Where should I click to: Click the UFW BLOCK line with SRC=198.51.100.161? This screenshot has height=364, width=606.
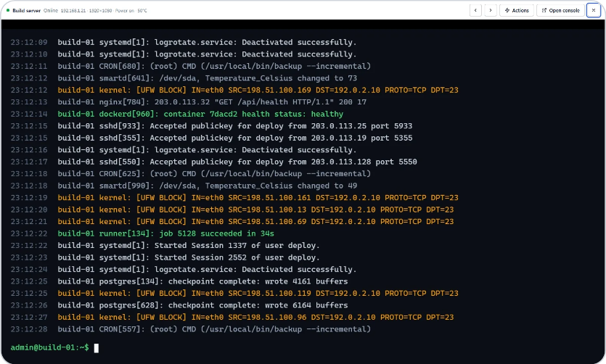[234, 198]
